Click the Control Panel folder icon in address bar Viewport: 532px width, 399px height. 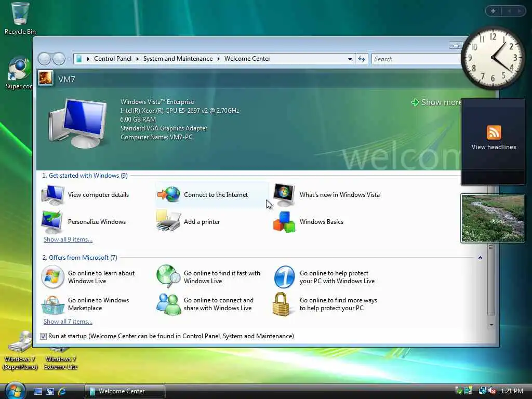79,59
